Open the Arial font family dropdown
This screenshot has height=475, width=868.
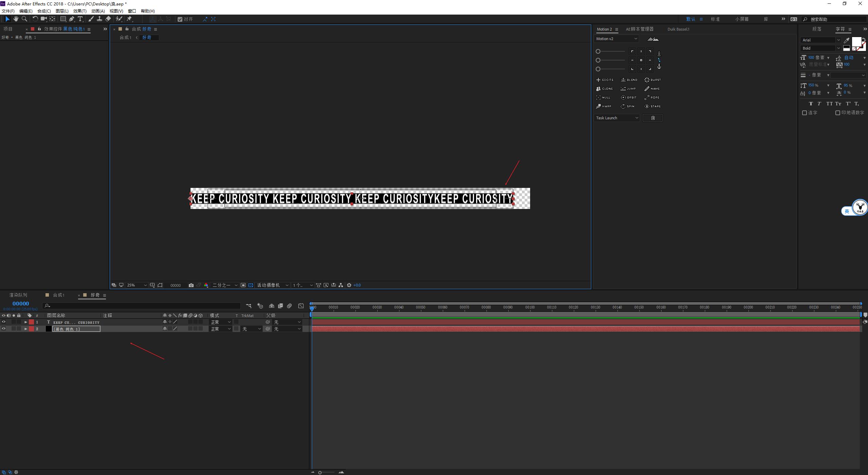click(820, 40)
